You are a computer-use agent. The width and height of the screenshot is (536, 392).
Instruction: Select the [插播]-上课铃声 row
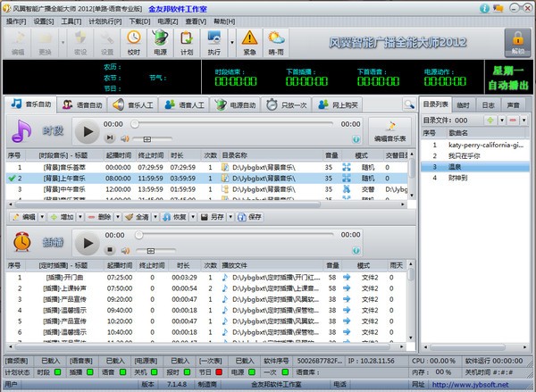pyautogui.click(x=206, y=288)
